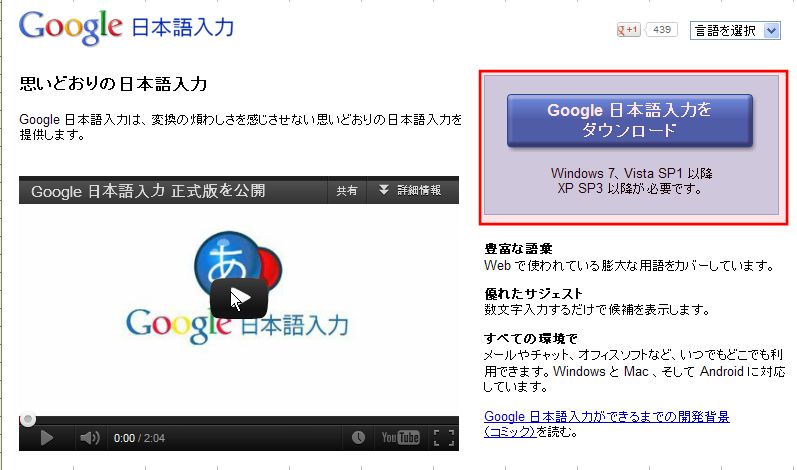Mute the video using speaker icon
The height and width of the screenshot is (470, 797).
pyautogui.click(x=90, y=437)
